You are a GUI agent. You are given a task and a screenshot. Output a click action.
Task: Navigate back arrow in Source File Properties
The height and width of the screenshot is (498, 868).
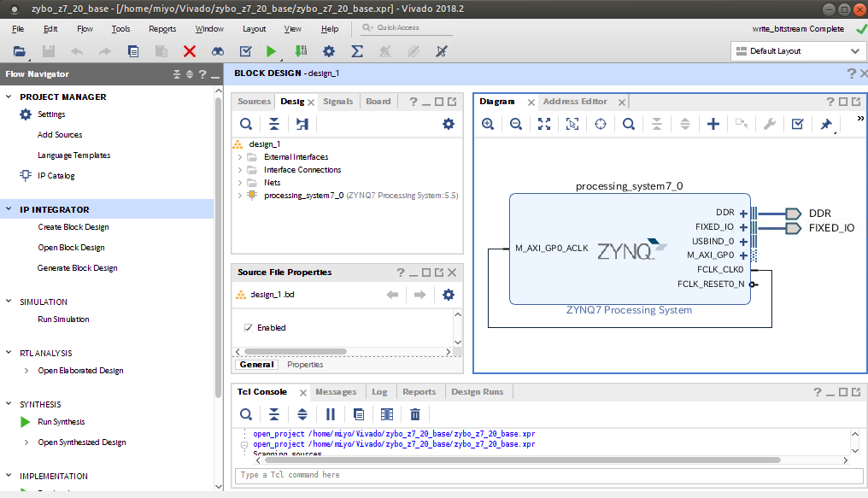[x=392, y=295]
